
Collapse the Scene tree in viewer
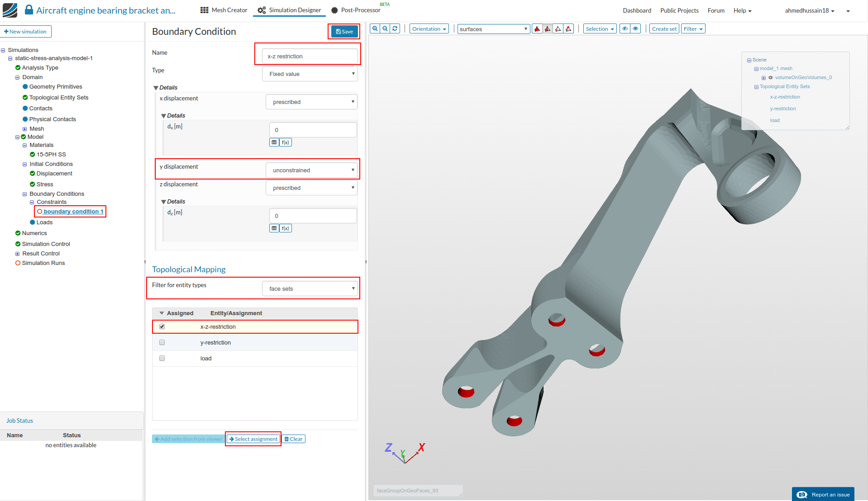[749, 60]
